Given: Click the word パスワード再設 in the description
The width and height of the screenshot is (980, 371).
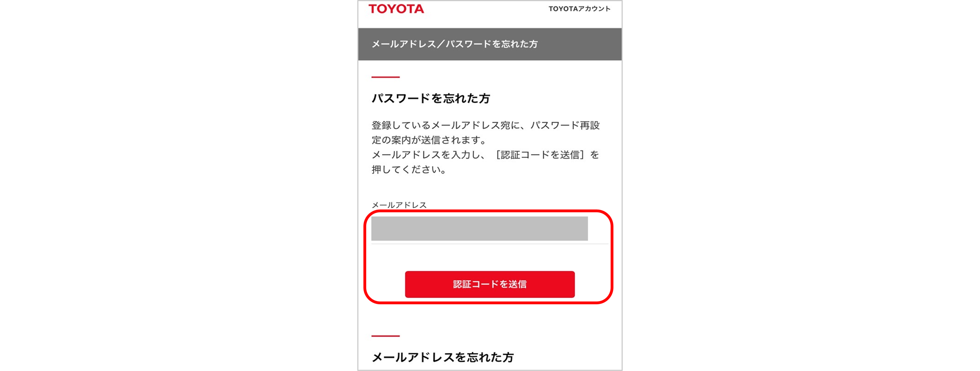Looking at the screenshot, I should (565, 126).
